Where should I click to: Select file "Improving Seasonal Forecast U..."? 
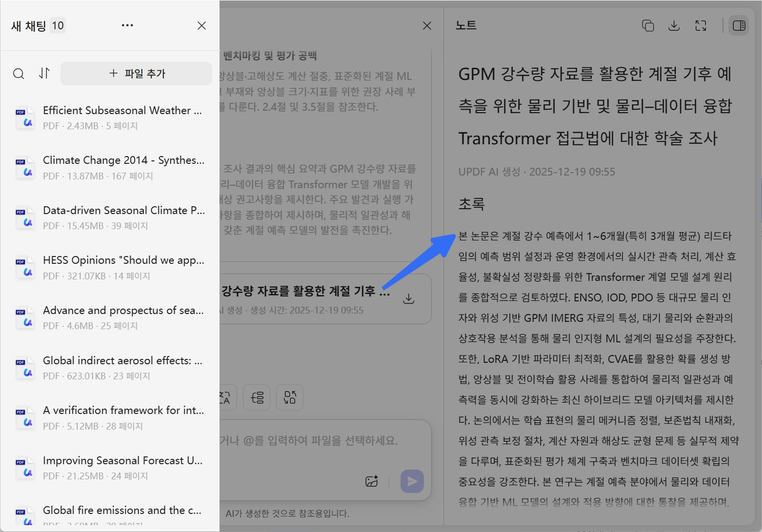110,468
